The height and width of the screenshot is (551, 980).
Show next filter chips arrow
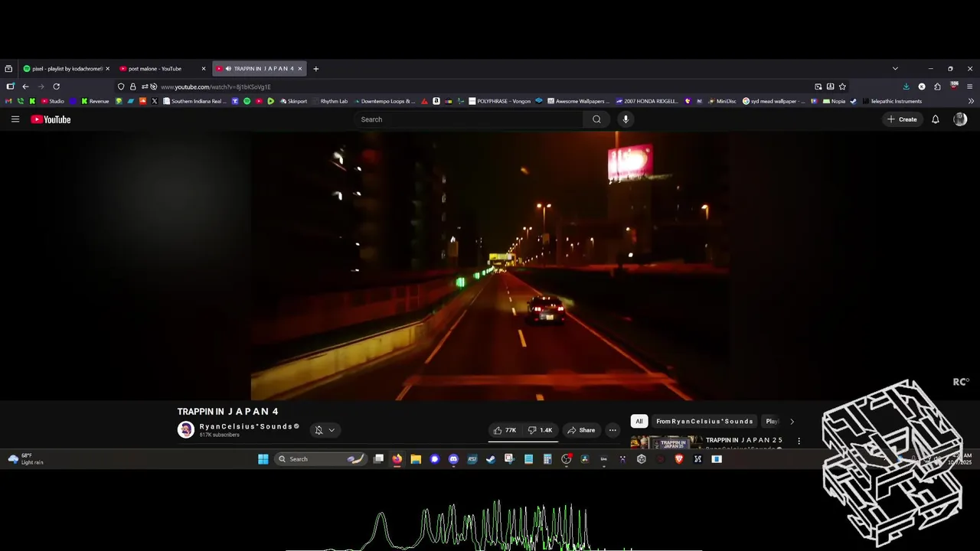[x=792, y=422]
